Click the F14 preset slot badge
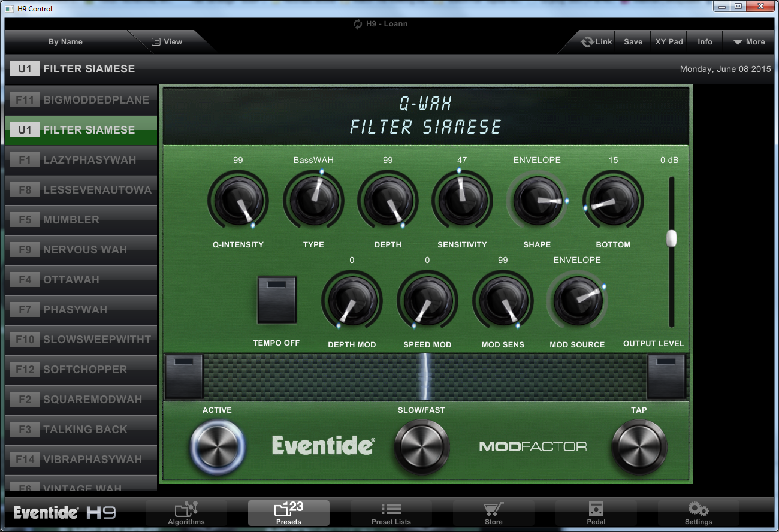The height and width of the screenshot is (532, 779). tap(25, 460)
